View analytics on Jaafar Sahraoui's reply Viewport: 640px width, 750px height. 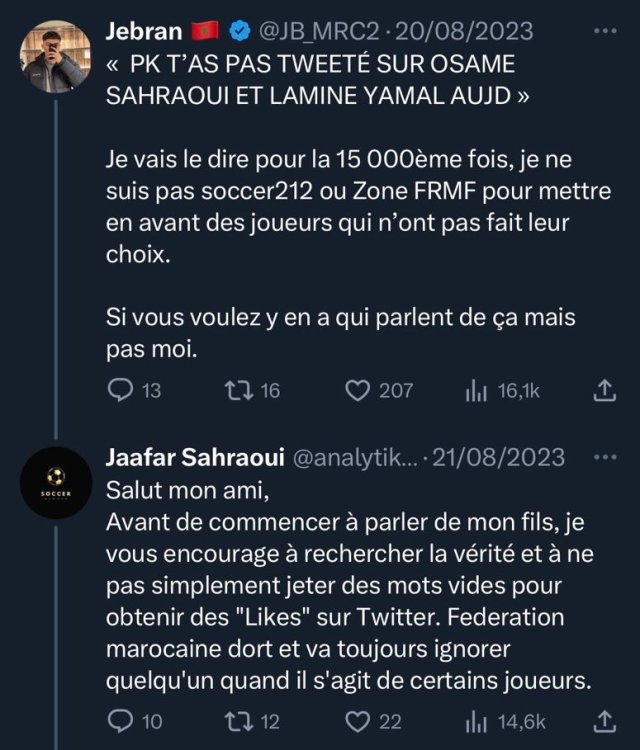(474, 720)
